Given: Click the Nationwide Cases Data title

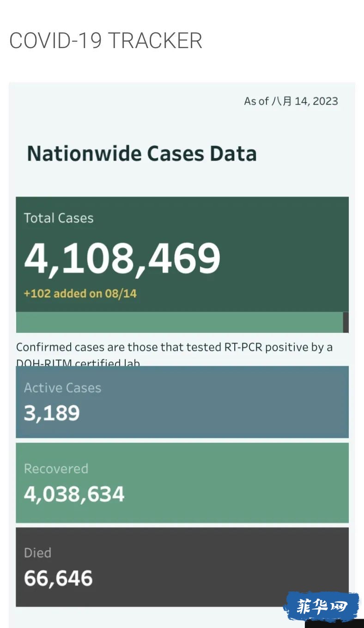Looking at the screenshot, I should [142, 154].
